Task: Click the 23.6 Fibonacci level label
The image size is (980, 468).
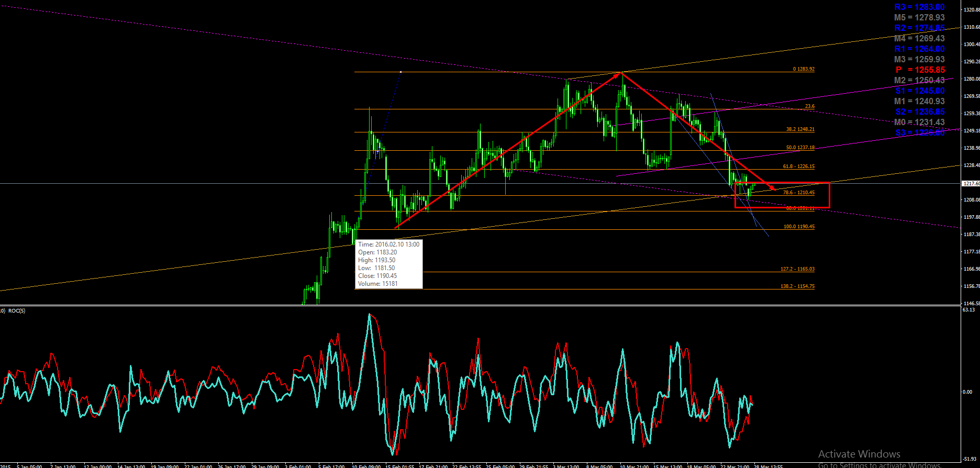Action: 810,106
